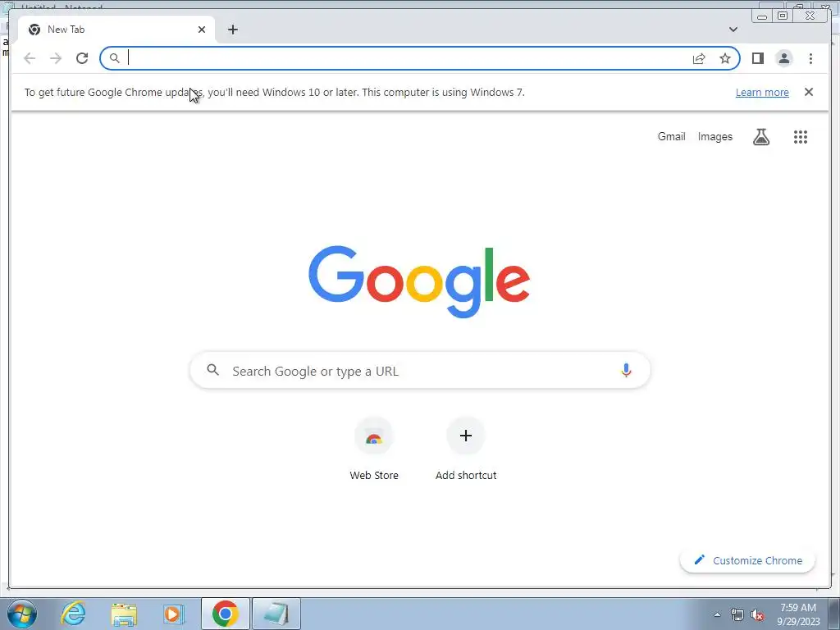Start voice search with the microphone
Image resolution: width=840 pixels, height=630 pixels.
(626, 370)
